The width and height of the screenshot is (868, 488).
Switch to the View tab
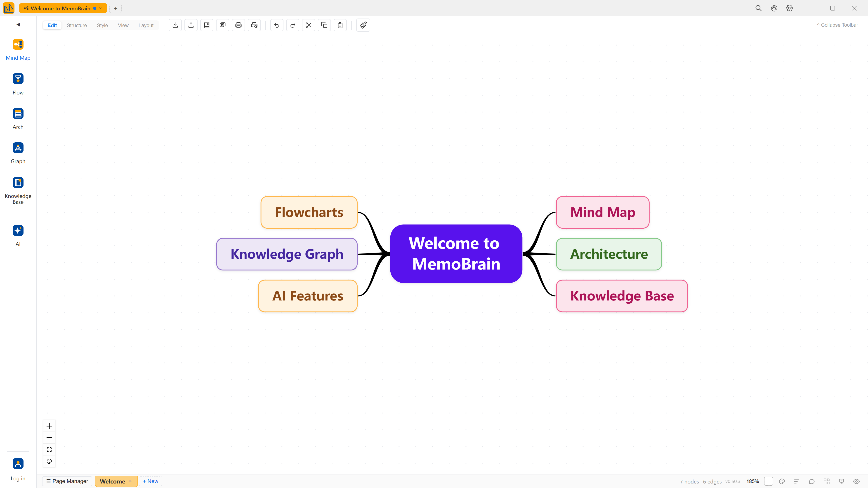click(x=123, y=25)
